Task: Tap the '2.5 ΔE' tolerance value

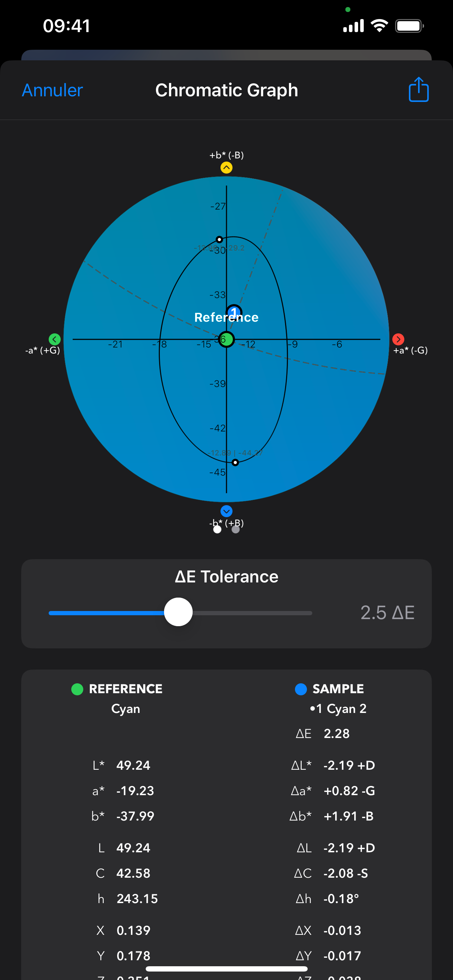Action: (387, 612)
